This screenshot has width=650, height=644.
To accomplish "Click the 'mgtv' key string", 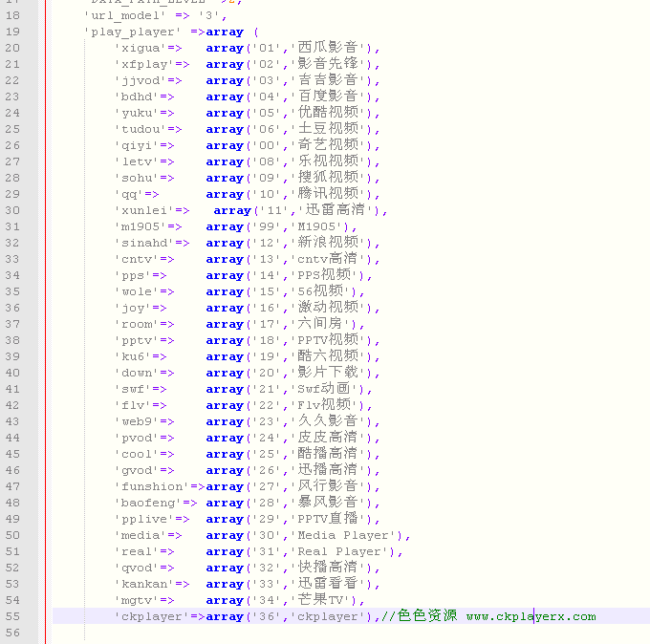I will click(137, 600).
